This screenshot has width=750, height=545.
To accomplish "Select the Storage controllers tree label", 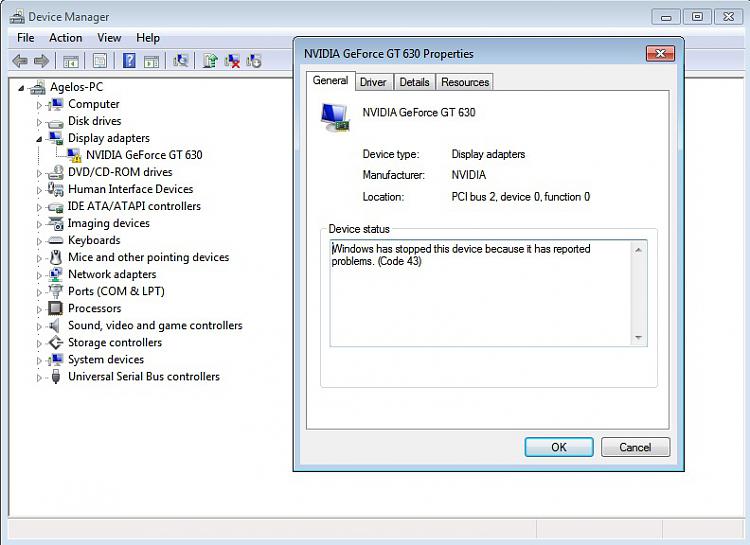I will [115, 343].
